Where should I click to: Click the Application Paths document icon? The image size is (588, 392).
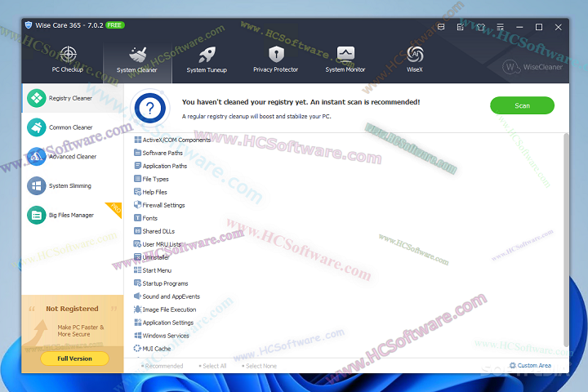pos(138,166)
